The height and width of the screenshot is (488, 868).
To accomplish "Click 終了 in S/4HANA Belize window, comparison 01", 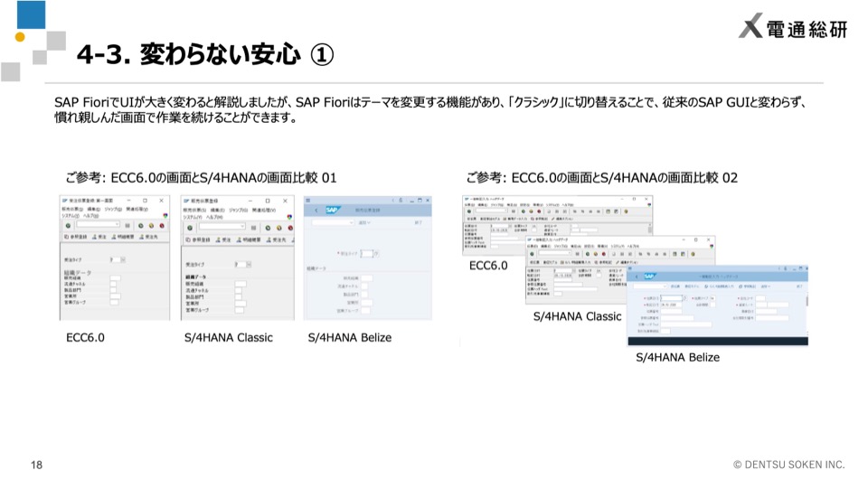I will [x=418, y=222].
